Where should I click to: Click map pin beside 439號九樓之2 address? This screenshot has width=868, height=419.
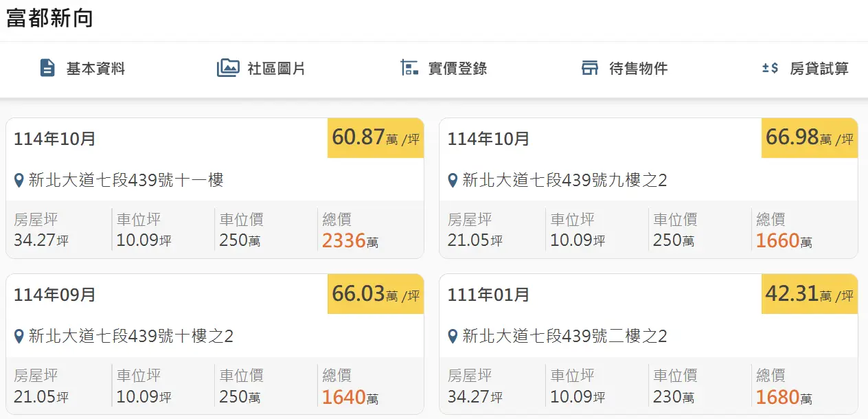(x=453, y=181)
